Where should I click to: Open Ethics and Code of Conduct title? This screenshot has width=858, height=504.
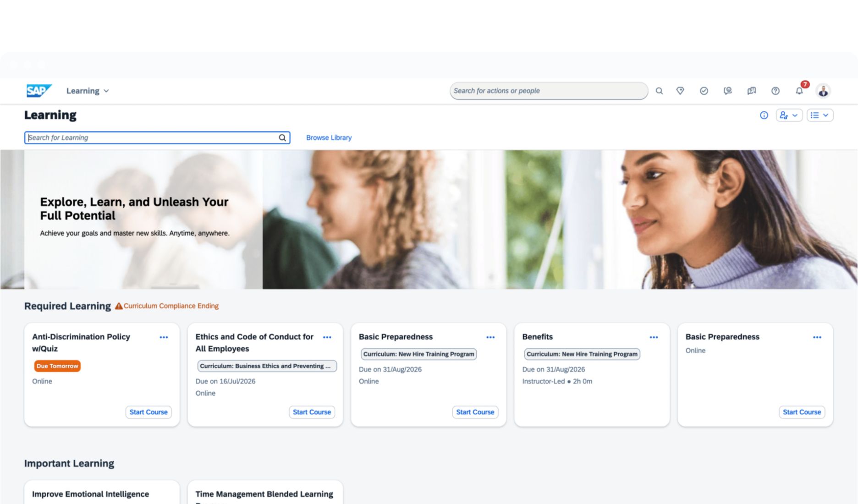[x=254, y=343]
